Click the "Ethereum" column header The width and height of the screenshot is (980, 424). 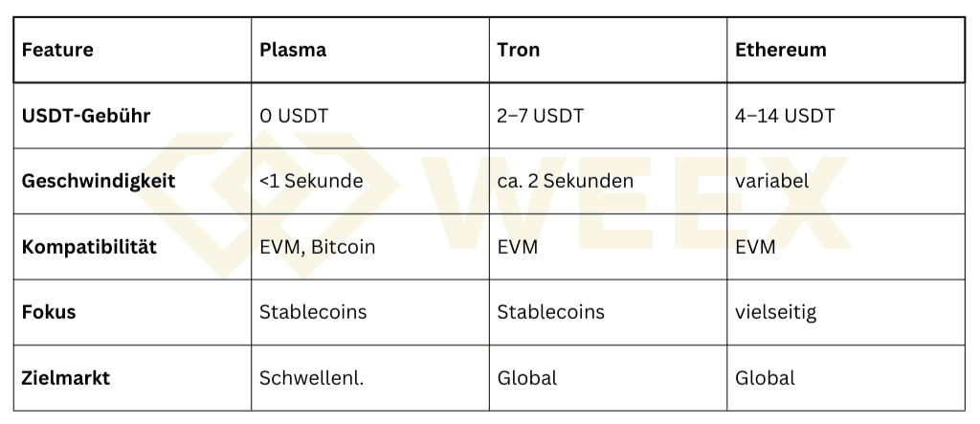780,50
